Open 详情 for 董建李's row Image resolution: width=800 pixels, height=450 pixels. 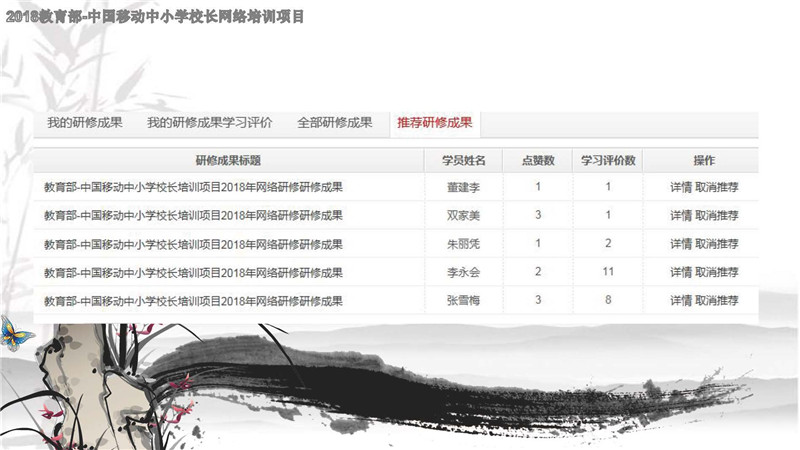tap(681, 187)
